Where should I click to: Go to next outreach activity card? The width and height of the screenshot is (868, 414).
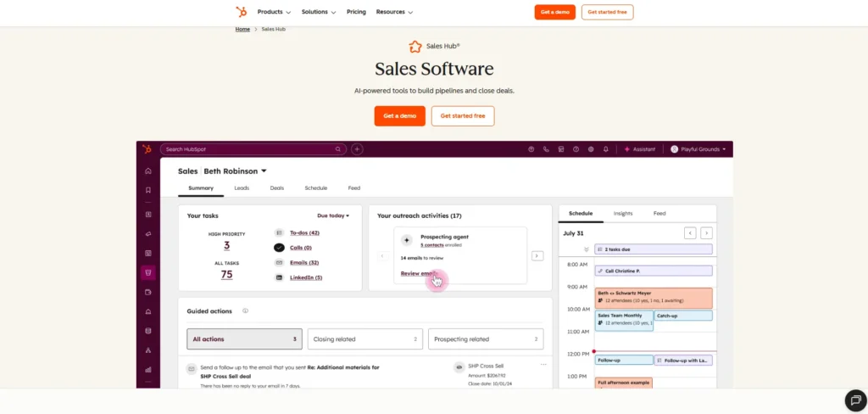[x=537, y=256]
